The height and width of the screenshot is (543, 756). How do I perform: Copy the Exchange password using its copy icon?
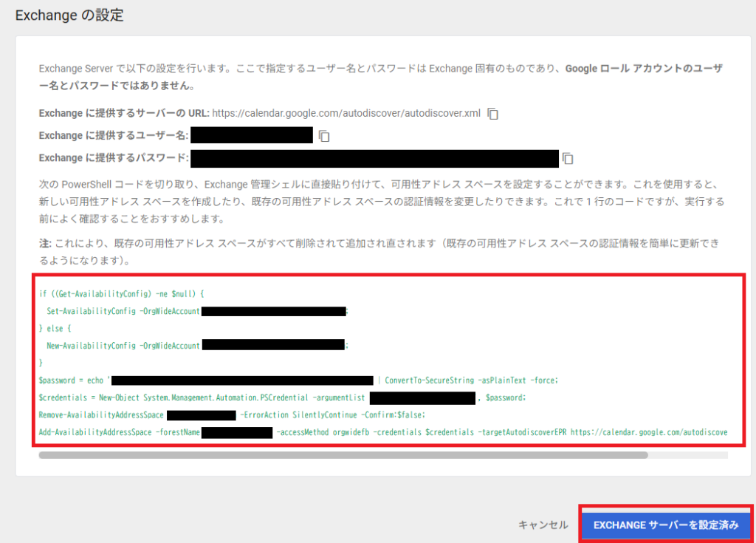pos(568,158)
